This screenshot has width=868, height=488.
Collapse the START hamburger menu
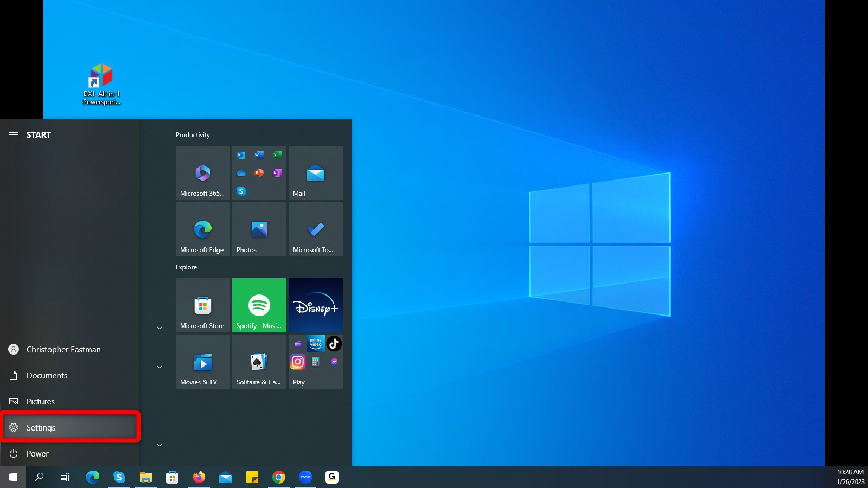(x=14, y=135)
